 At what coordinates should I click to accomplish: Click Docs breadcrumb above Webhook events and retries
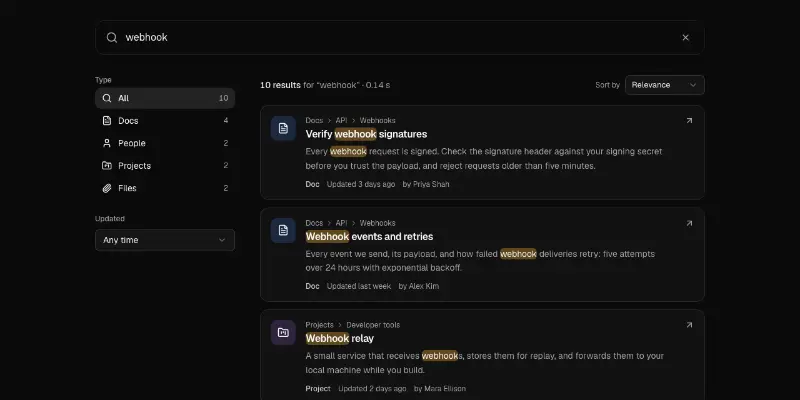click(x=314, y=223)
